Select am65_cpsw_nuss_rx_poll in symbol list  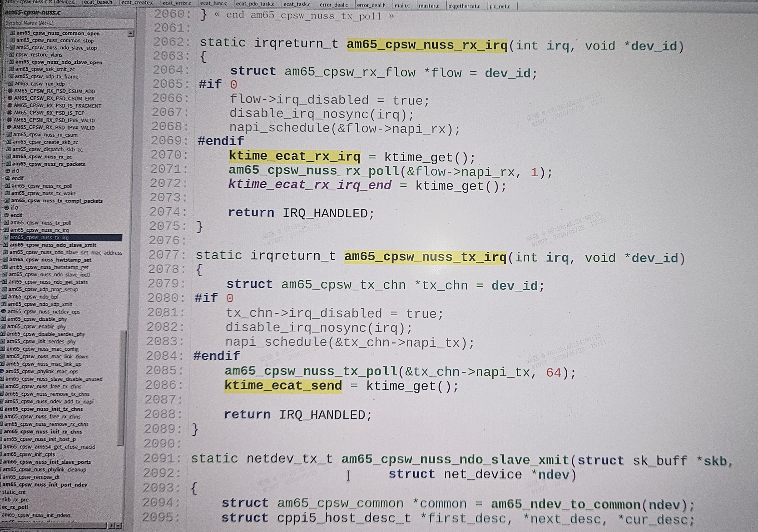point(42,186)
